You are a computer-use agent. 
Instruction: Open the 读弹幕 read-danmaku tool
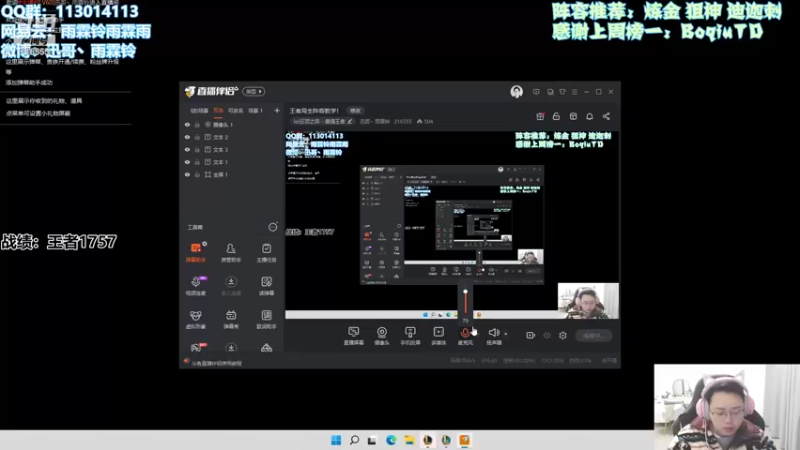(x=266, y=286)
